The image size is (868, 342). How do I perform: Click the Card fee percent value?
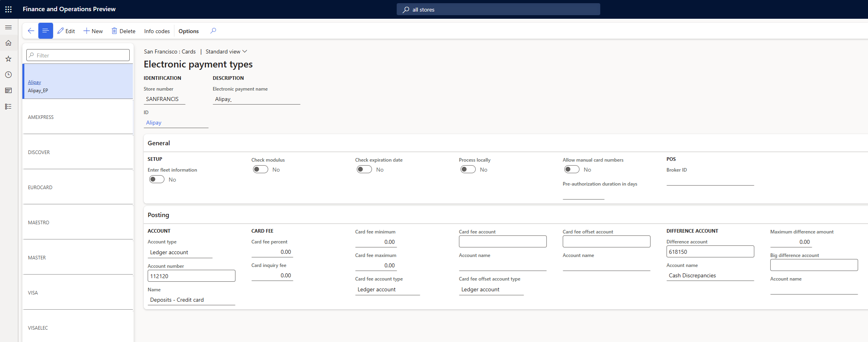(272, 252)
